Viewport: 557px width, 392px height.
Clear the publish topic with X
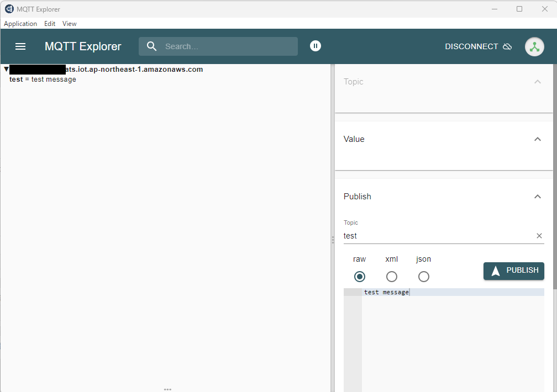click(539, 236)
